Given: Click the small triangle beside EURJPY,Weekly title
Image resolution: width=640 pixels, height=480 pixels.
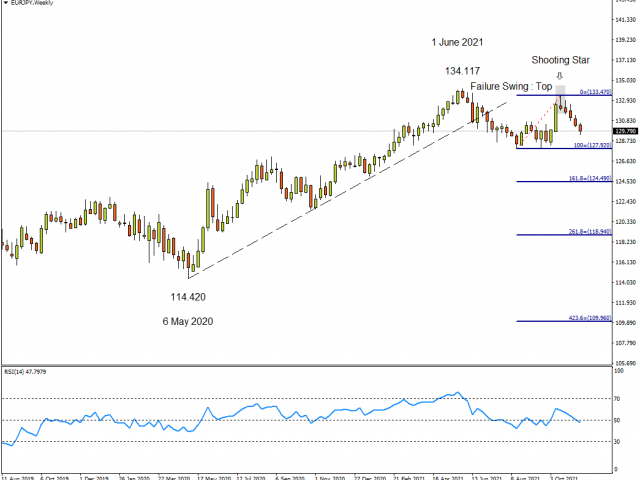Looking at the screenshot, I should coord(4,4).
